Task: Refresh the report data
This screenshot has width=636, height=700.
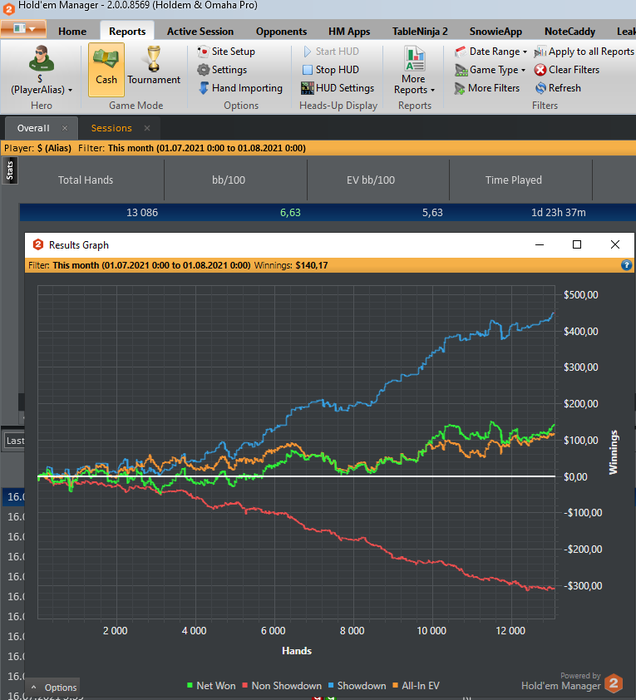Action: 558,88
